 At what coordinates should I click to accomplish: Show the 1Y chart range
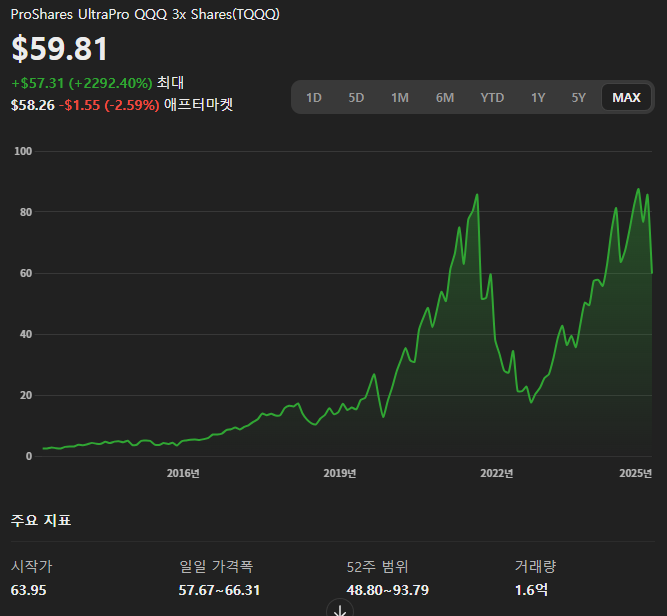(538, 97)
